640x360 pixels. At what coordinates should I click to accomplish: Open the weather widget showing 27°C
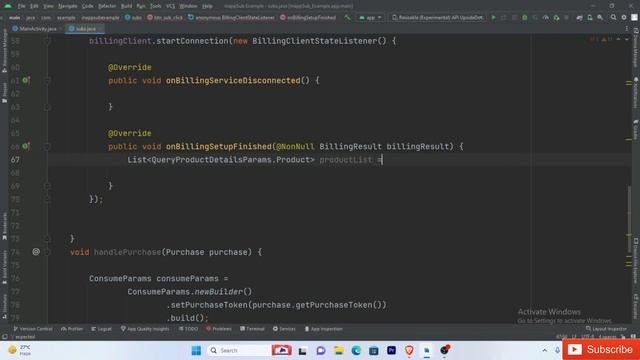tap(20, 350)
